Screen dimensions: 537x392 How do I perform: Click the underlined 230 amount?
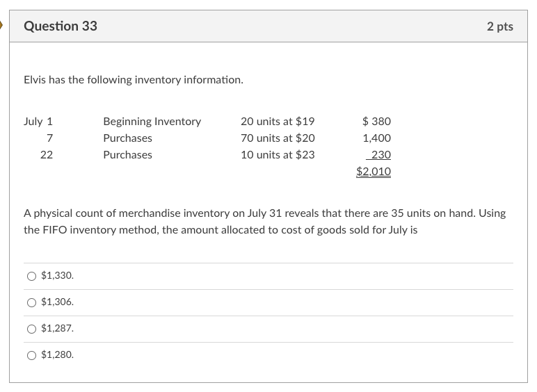pyautogui.click(x=379, y=155)
